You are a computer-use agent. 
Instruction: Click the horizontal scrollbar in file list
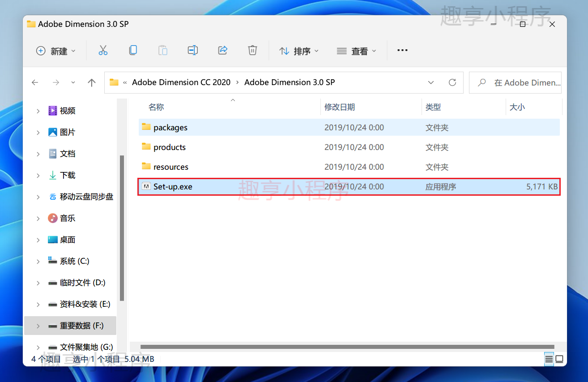tap(347, 347)
